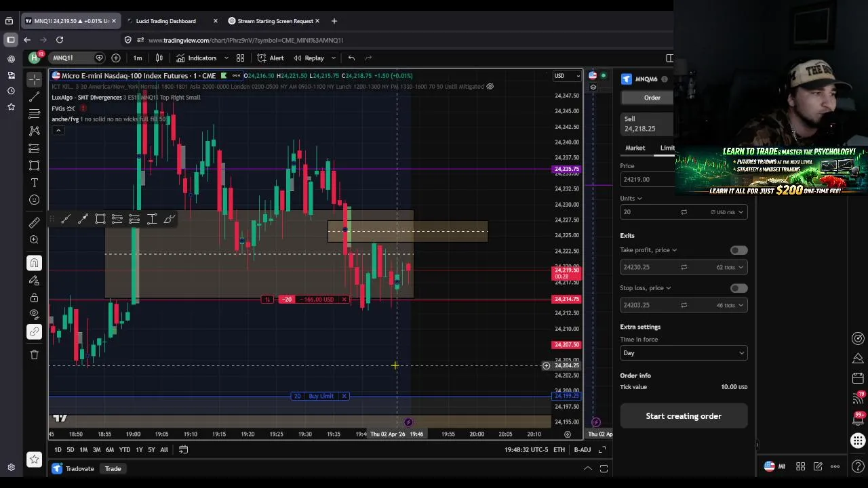Select the All date range
This screenshot has width=868, height=488.
(163, 449)
